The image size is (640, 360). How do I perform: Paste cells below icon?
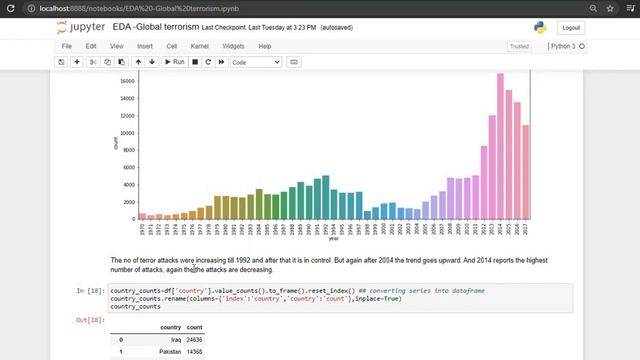coord(121,62)
